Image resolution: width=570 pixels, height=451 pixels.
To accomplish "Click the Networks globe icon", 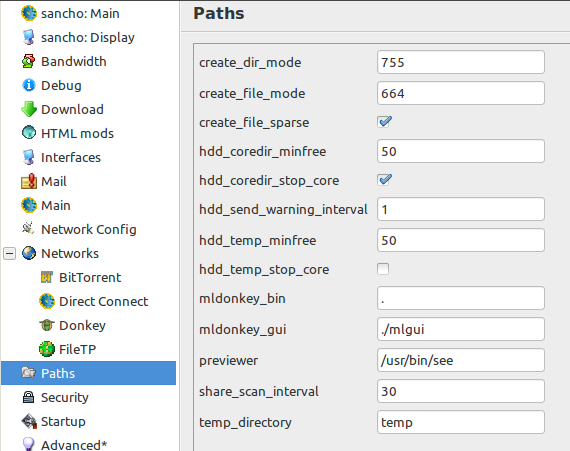I will click(29, 253).
